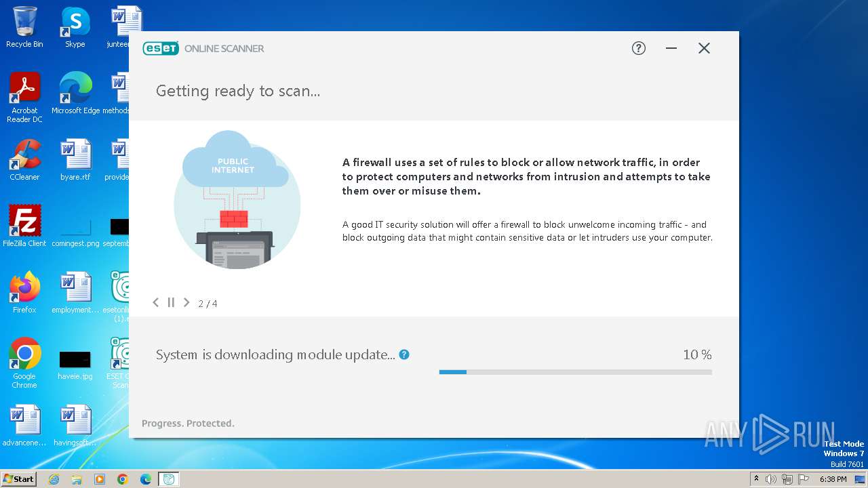Open Windows Explorer from taskbar

(x=77, y=479)
